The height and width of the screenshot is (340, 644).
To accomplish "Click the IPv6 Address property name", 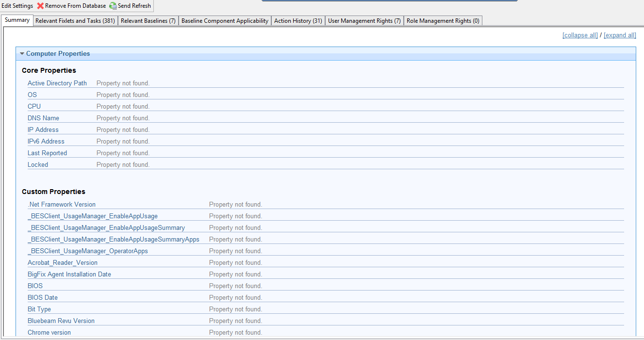I will (46, 142).
